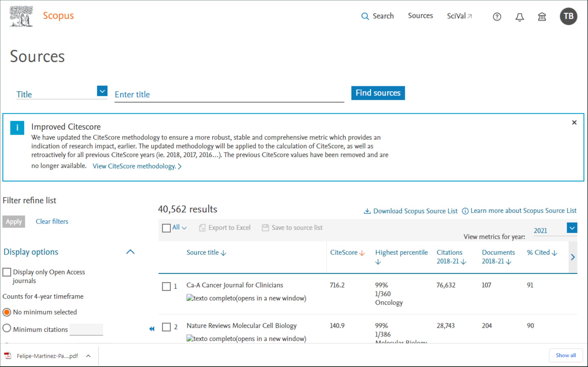Collapse the Display options section
The width and height of the screenshot is (588, 367).
130,252
